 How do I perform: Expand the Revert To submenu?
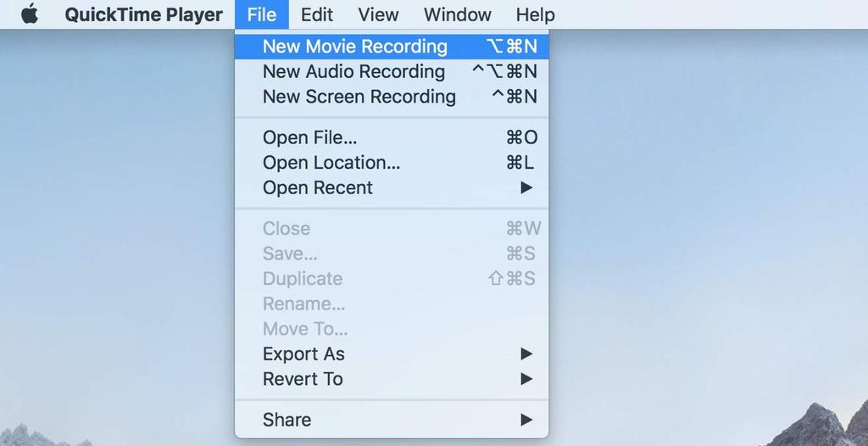pyautogui.click(x=303, y=379)
